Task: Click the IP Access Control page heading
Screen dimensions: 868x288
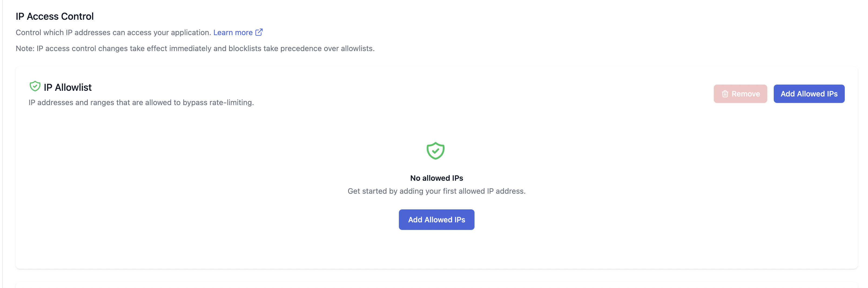Action: pos(55,16)
